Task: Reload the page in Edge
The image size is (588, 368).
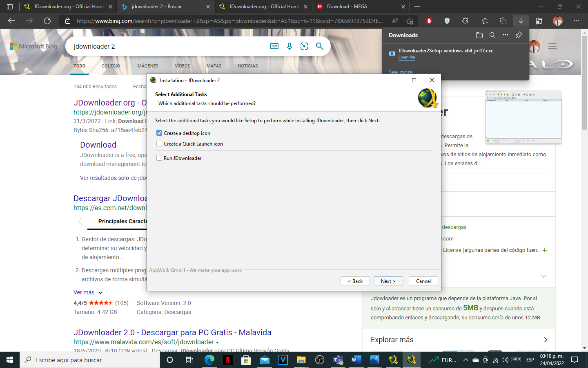Action: tap(47, 21)
